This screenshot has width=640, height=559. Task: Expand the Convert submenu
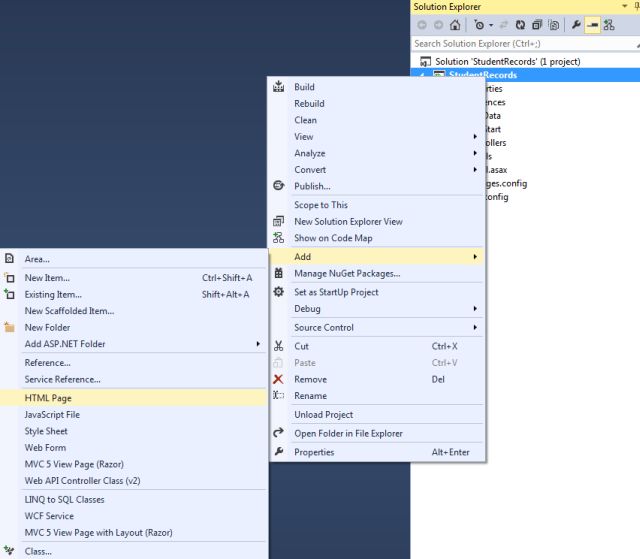point(378,170)
